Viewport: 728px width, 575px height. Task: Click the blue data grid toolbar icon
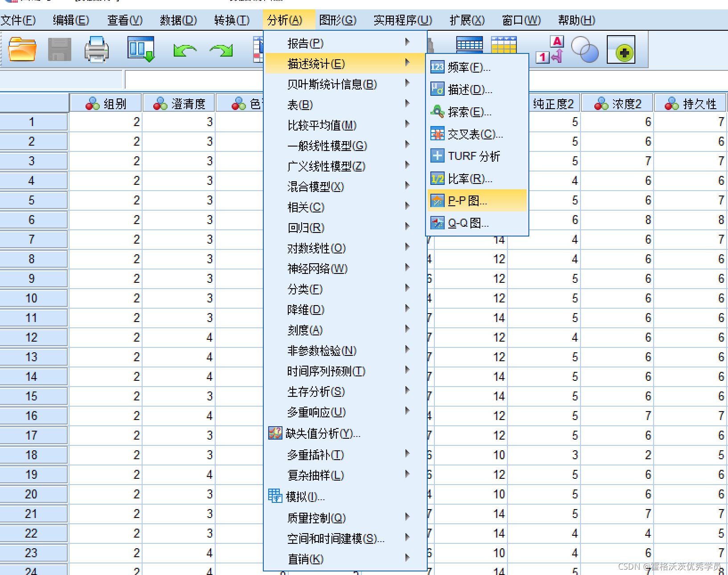tap(470, 45)
